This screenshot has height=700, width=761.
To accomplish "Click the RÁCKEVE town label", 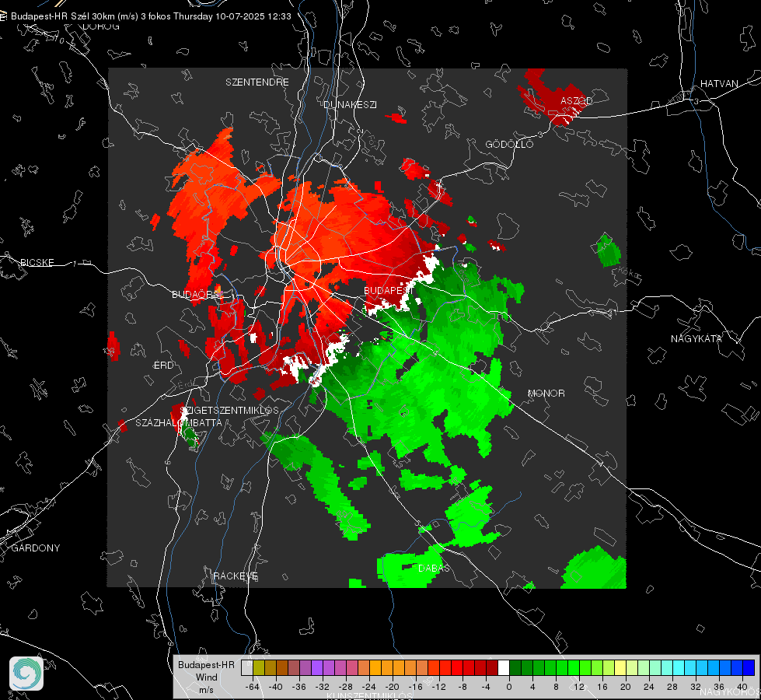I will coord(236,576).
